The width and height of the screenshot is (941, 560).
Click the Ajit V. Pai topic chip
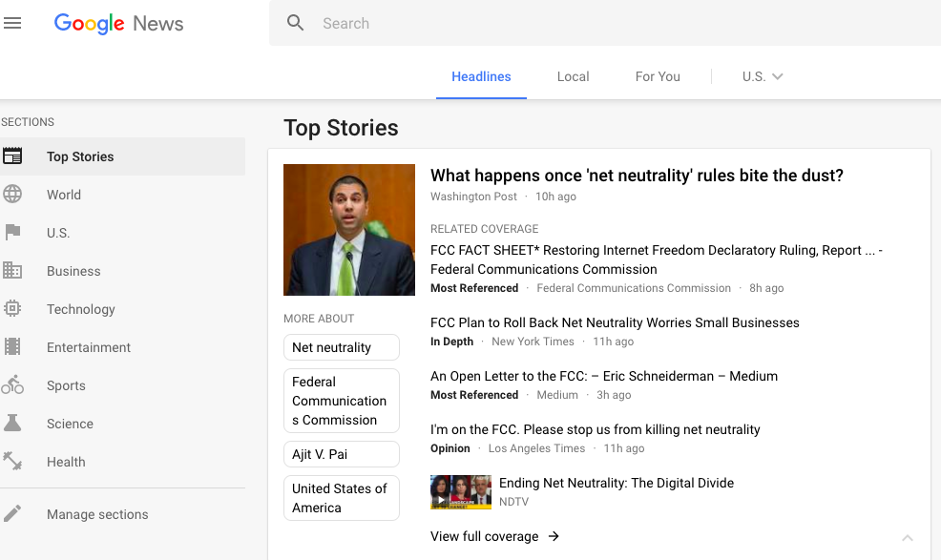(x=342, y=454)
